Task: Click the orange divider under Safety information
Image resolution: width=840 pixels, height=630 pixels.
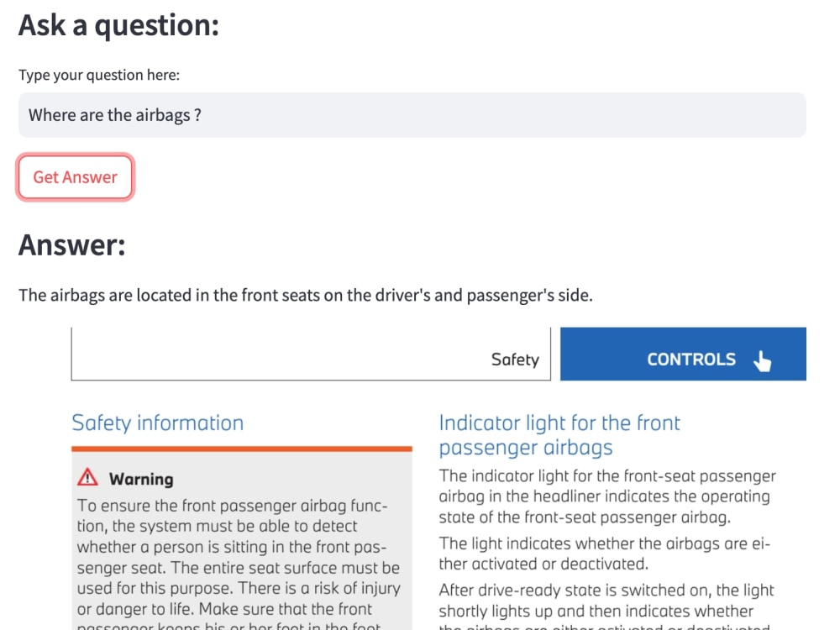Action: pyautogui.click(x=242, y=450)
